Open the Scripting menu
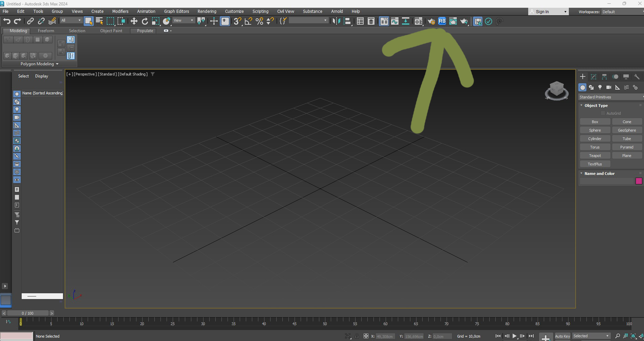This screenshot has height=341, width=644. [260, 11]
